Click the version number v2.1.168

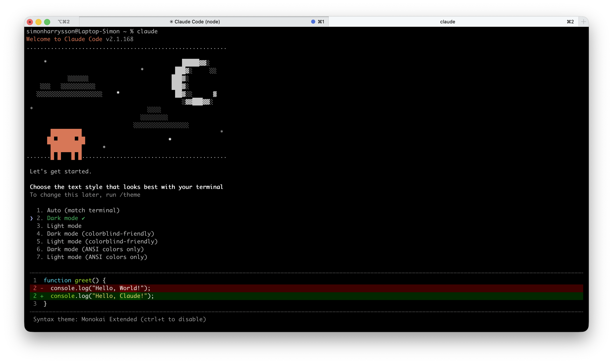click(120, 39)
